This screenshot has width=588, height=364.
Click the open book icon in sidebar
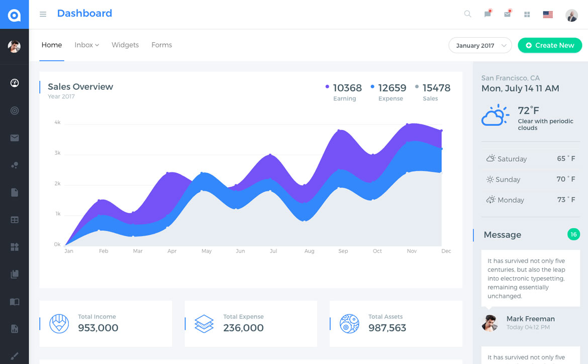tap(15, 302)
